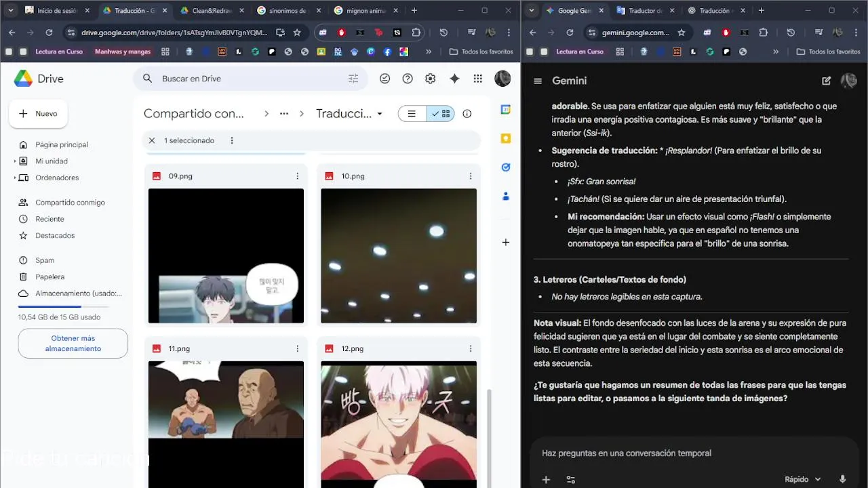
Task: Open the Drive help question mark icon
Action: tap(408, 79)
